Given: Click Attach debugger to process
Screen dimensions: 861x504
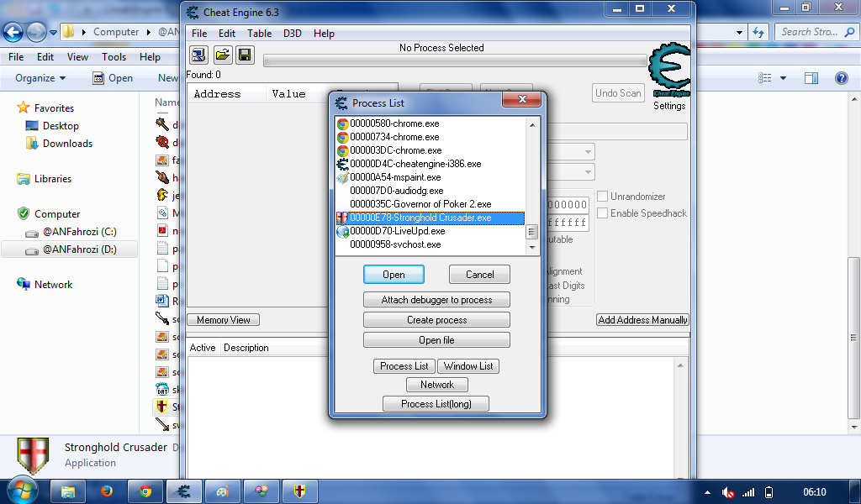Looking at the screenshot, I should (x=436, y=299).
